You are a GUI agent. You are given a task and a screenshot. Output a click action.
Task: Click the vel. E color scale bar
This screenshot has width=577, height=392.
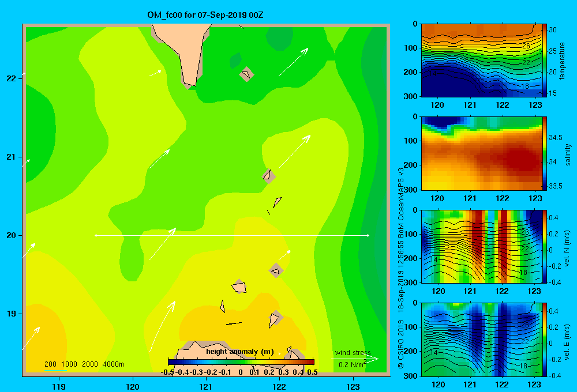click(x=545, y=340)
